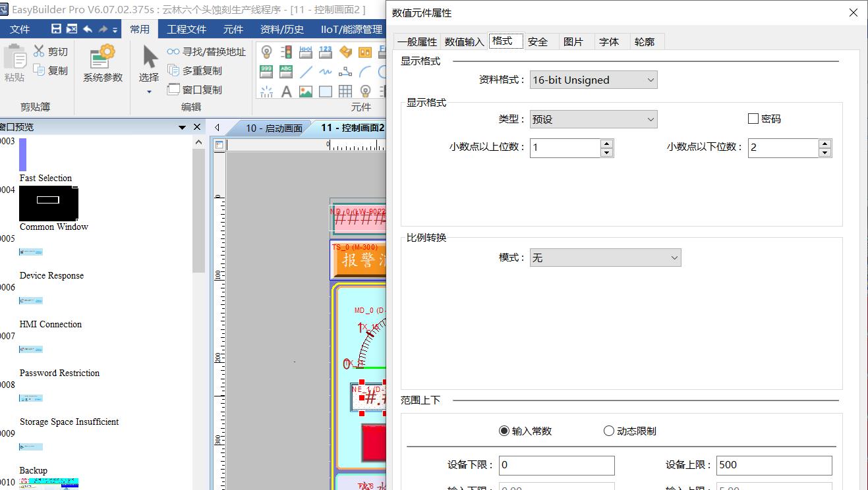Open the 工程文件 ribbon tab
Screen dimensions: 868x490
(x=187, y=29)
